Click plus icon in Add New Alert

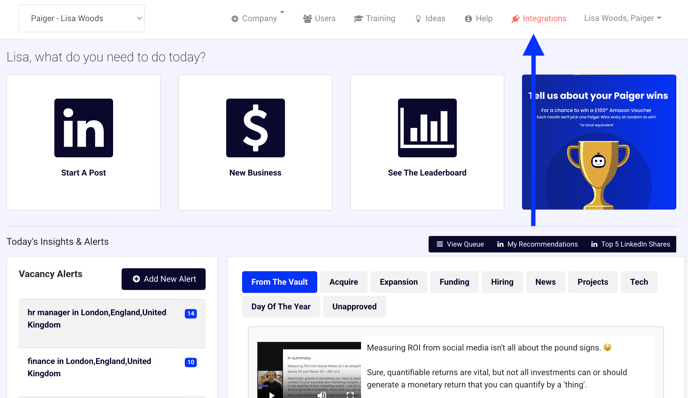click(x=136, y=279)
